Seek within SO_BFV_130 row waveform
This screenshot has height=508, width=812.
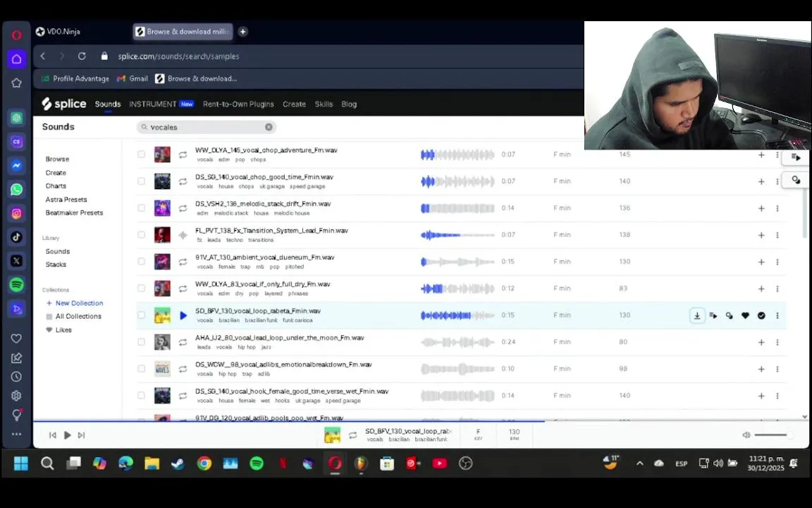pyautogui.click(x=457, y=315)
